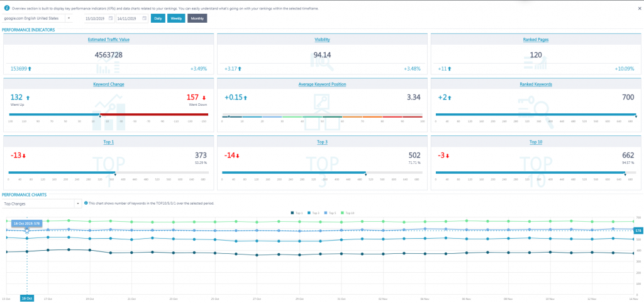Click the up arrow beside +11 ranked pages
The height and width of the screenshot is (303, 644).
pyautogui.click(x=449, y=69)
